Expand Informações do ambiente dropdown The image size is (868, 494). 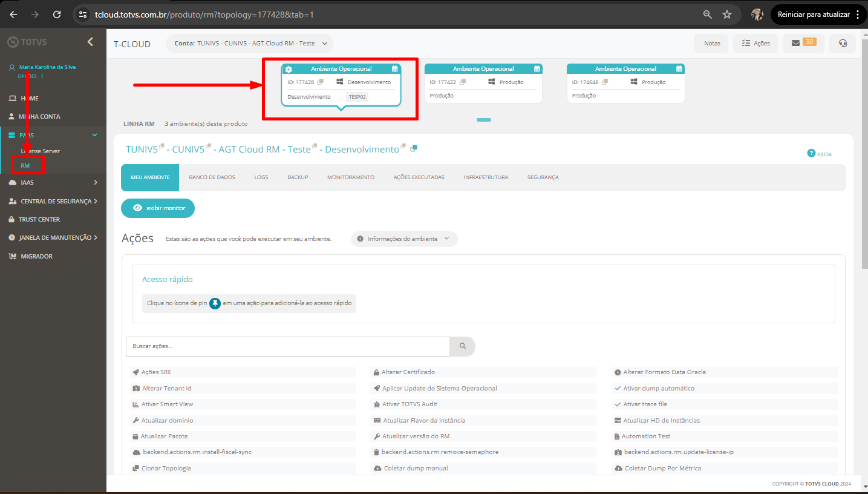pyautogui.click(x=404, y=239)
